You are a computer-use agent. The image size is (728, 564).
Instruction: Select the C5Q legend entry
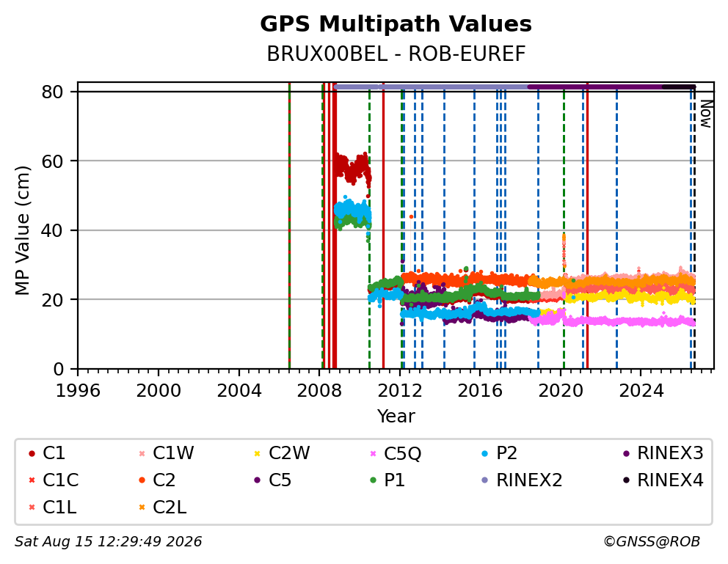(395, 453)
